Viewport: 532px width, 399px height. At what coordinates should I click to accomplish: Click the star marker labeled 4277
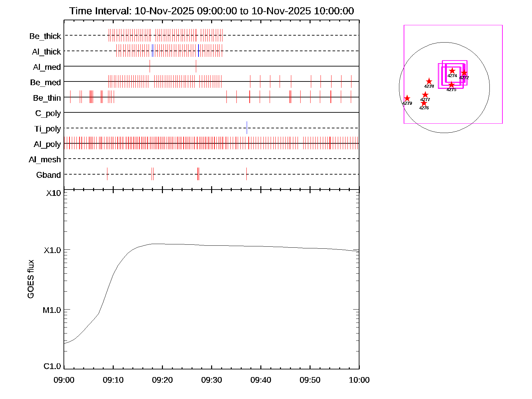425,95
